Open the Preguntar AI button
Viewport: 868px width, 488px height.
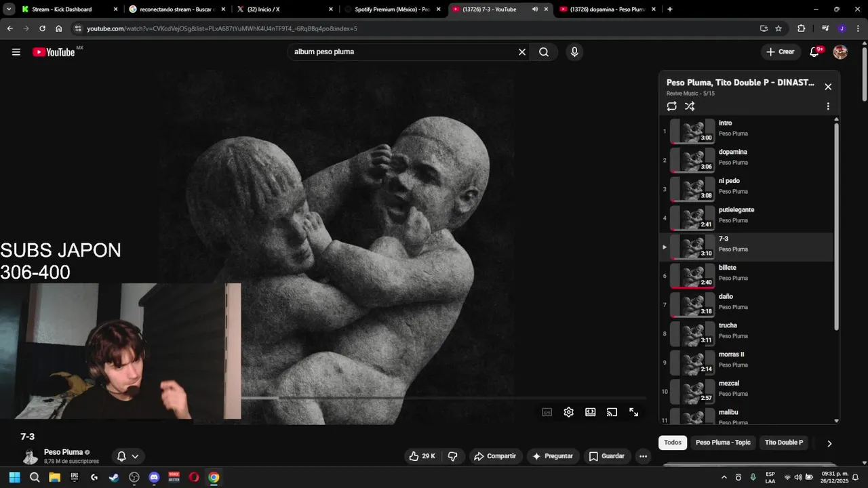553,456
